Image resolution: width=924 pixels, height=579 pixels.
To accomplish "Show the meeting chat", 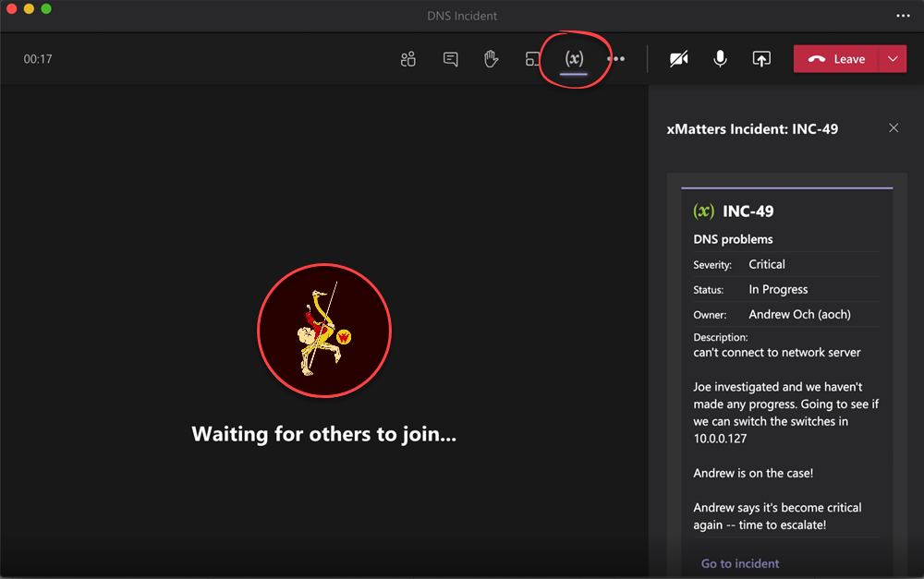I will click(x=450, y=59).
